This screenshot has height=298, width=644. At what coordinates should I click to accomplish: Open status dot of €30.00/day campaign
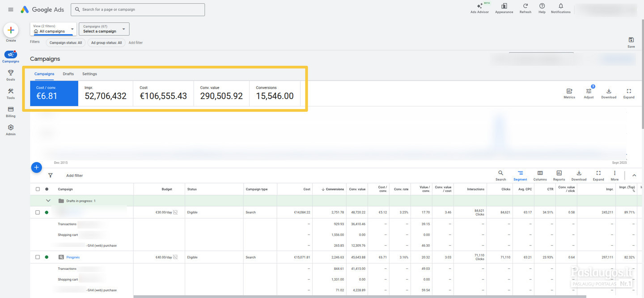(x=47, y=213)
